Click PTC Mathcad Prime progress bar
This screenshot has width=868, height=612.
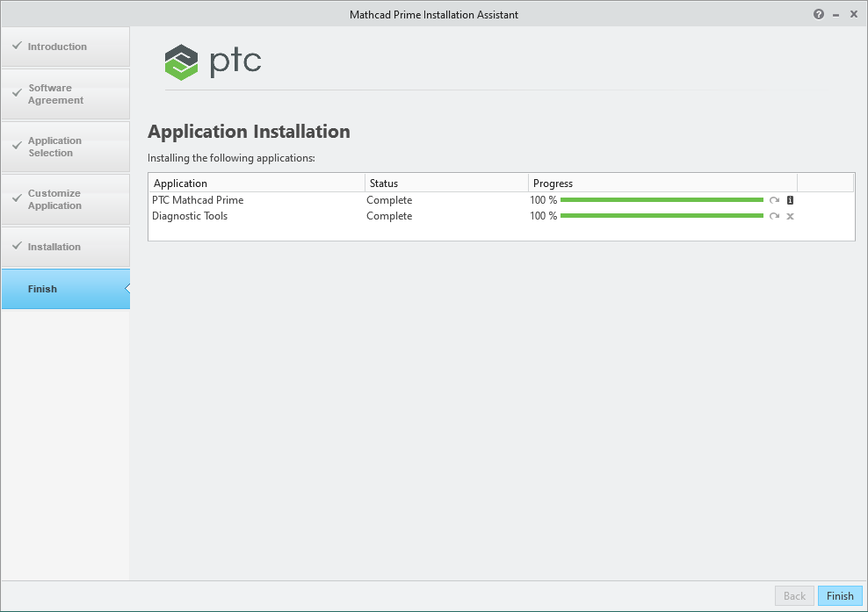coord(662,200)
